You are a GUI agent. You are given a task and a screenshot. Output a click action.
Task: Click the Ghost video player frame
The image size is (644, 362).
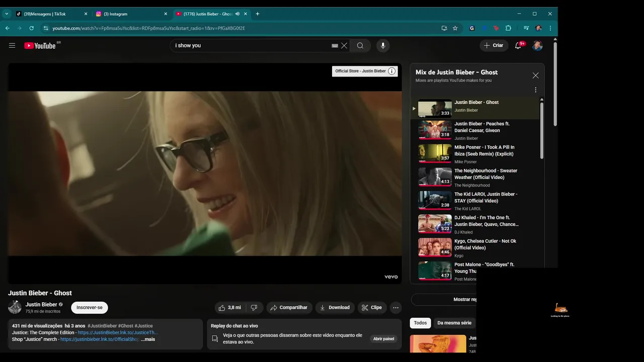pos(205,173)
